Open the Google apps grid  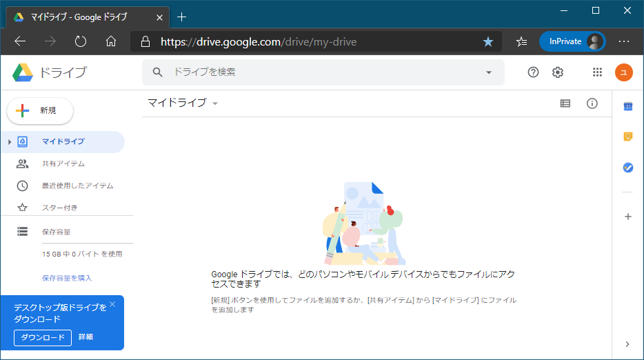[x=597, y=72]
